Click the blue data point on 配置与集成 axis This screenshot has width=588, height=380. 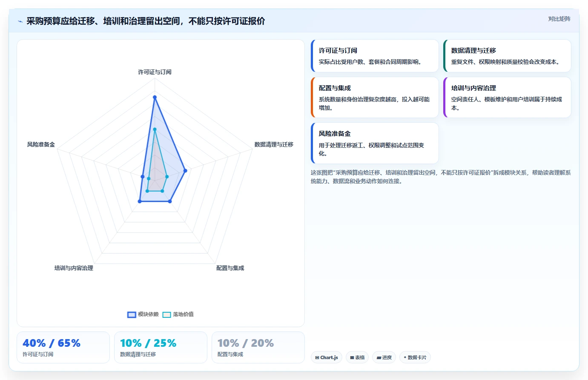click(x=170, y=201)
